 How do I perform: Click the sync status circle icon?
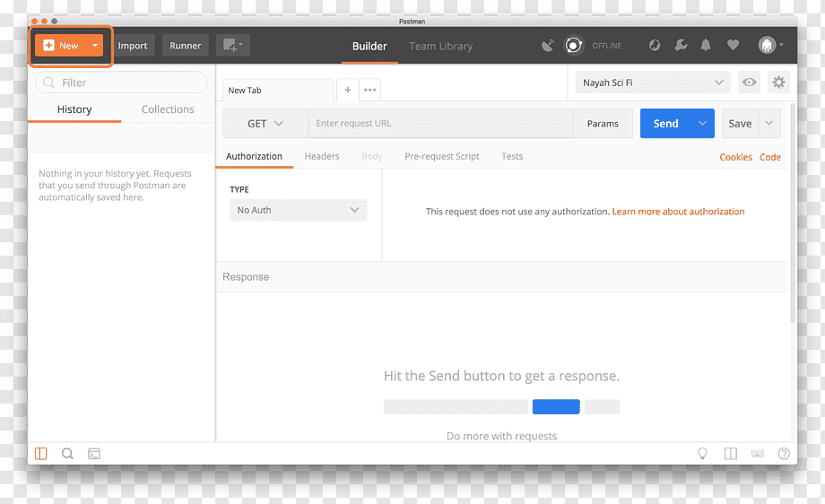pyautogui.click(x=574, y=45)
